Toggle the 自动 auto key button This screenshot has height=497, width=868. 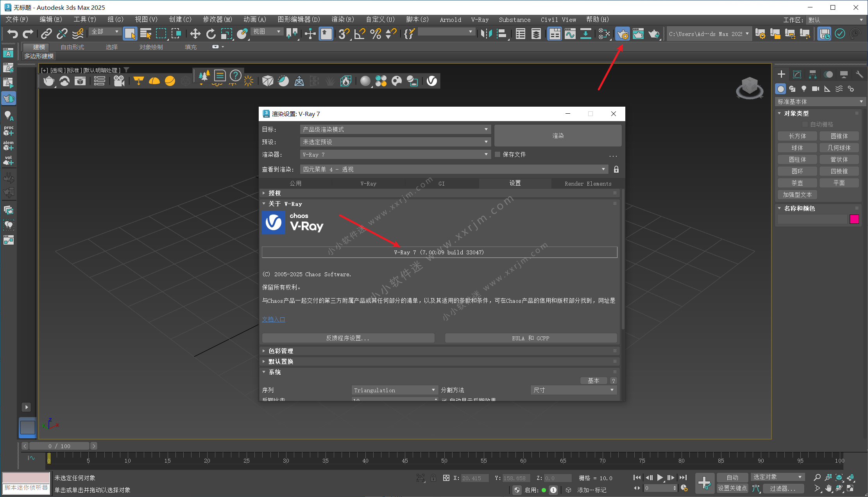coord(732,477)
